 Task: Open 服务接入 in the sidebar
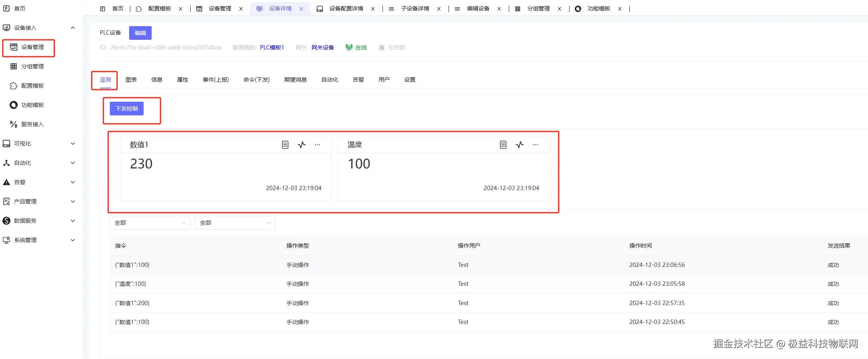click(x=32, y=124)
